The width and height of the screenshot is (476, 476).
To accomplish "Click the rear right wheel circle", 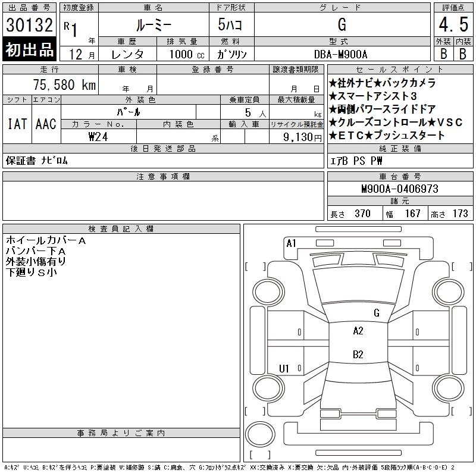I will point(449,388).
